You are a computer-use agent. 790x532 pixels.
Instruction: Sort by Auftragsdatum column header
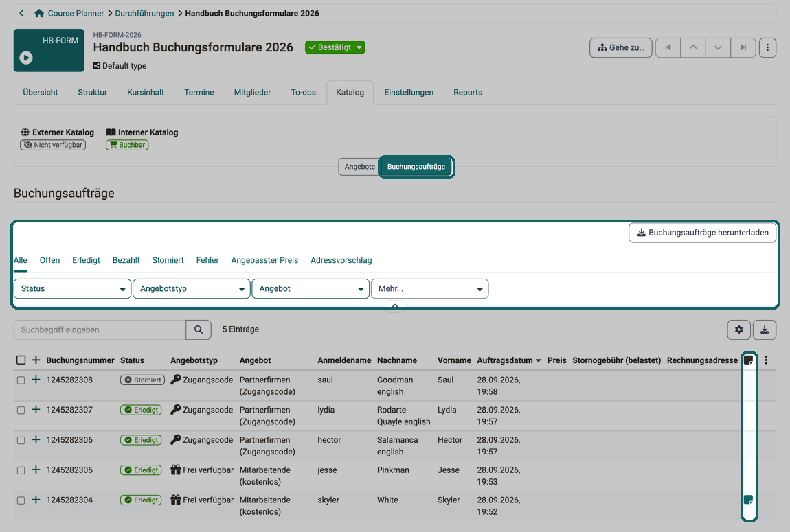pos(509,360)
